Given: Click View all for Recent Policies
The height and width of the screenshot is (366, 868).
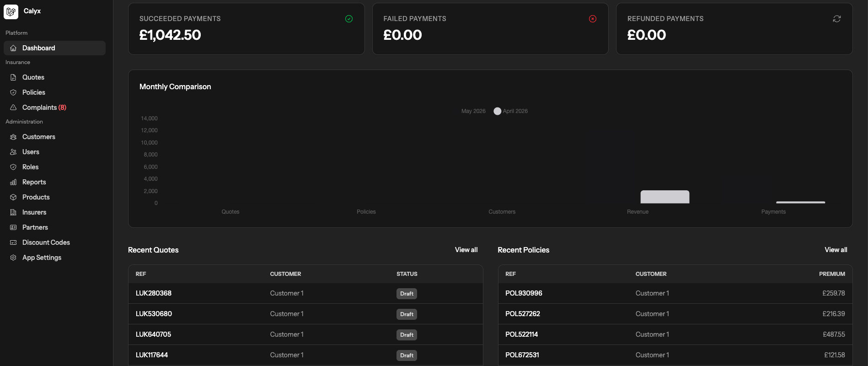Looking at the screenshot, I should (836, 250).
